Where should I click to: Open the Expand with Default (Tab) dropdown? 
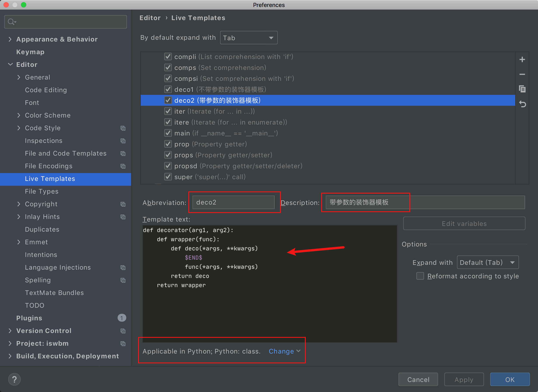[488, 262]
